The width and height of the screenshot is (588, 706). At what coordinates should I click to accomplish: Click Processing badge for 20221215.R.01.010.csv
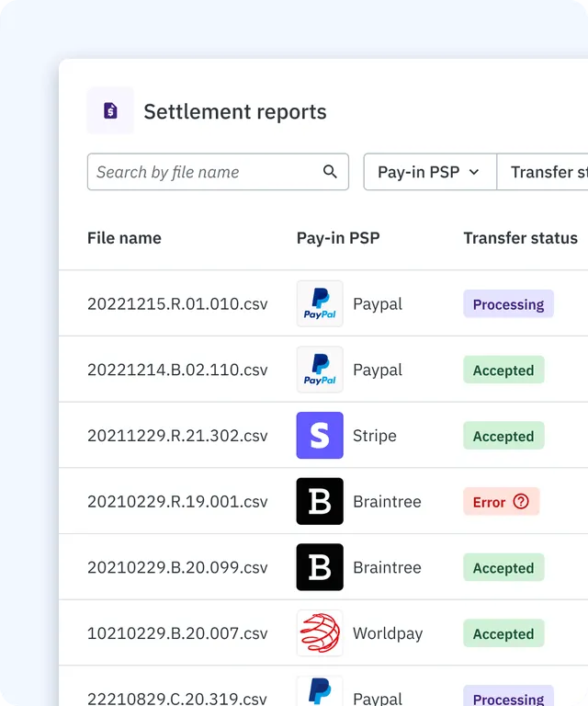pos(508,304)
